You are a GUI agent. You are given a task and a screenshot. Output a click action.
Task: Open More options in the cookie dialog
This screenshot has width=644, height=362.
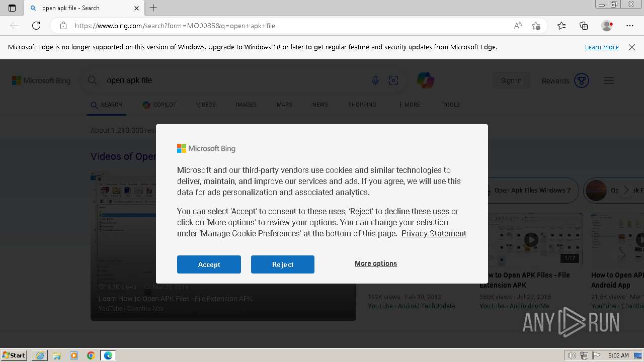tap(376, 263)
